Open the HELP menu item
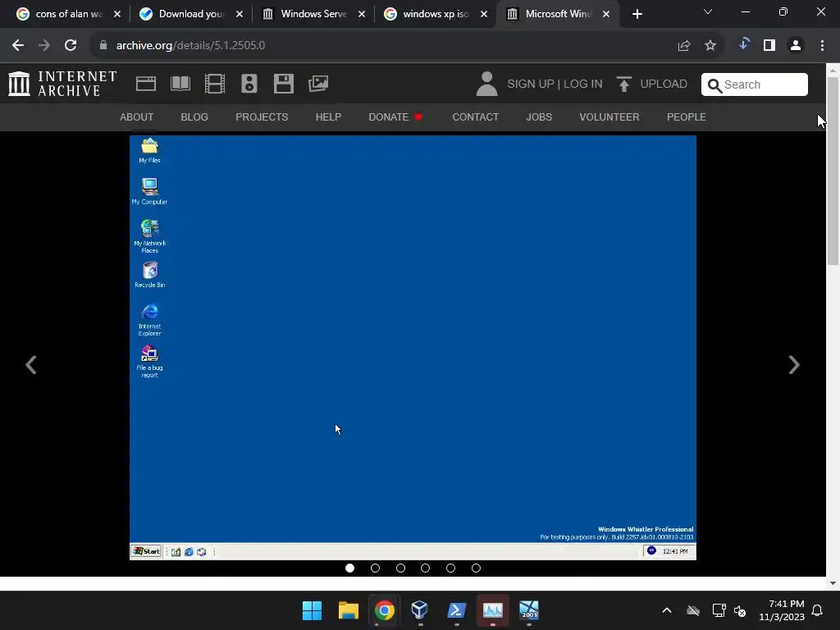The image size is (840, 630). (x=328, y=116)
